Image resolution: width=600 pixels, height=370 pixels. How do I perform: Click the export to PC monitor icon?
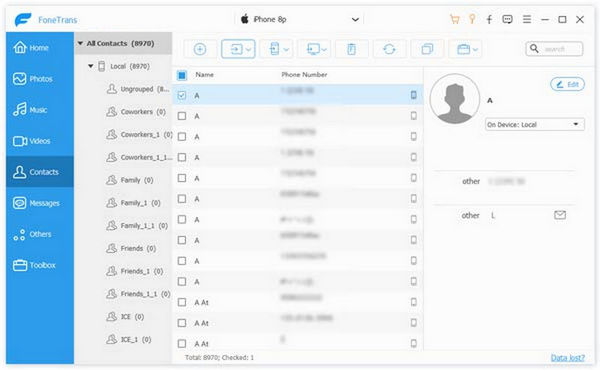(x=313, y=49)
